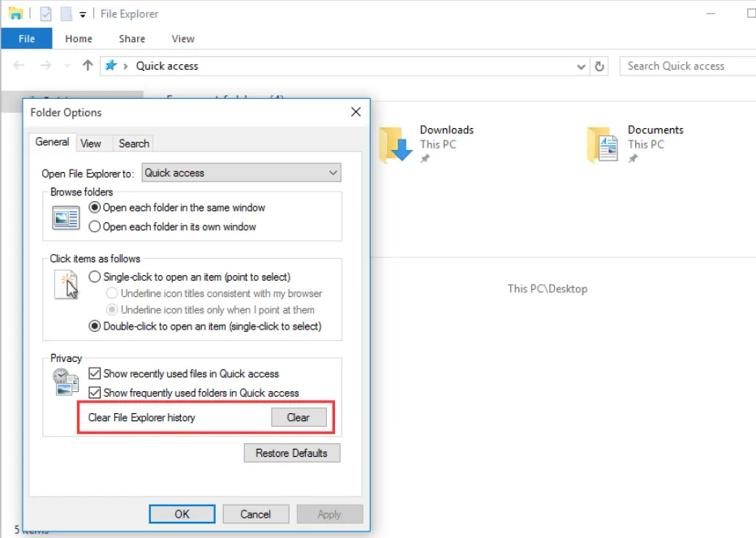Click the Back navigation arrow
The image size is (756, 538).
[x=19, y=66]
